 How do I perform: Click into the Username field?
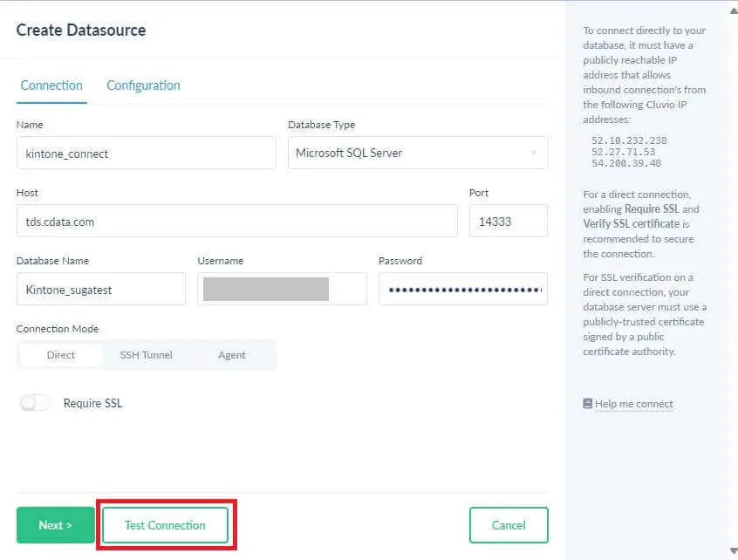282,289
